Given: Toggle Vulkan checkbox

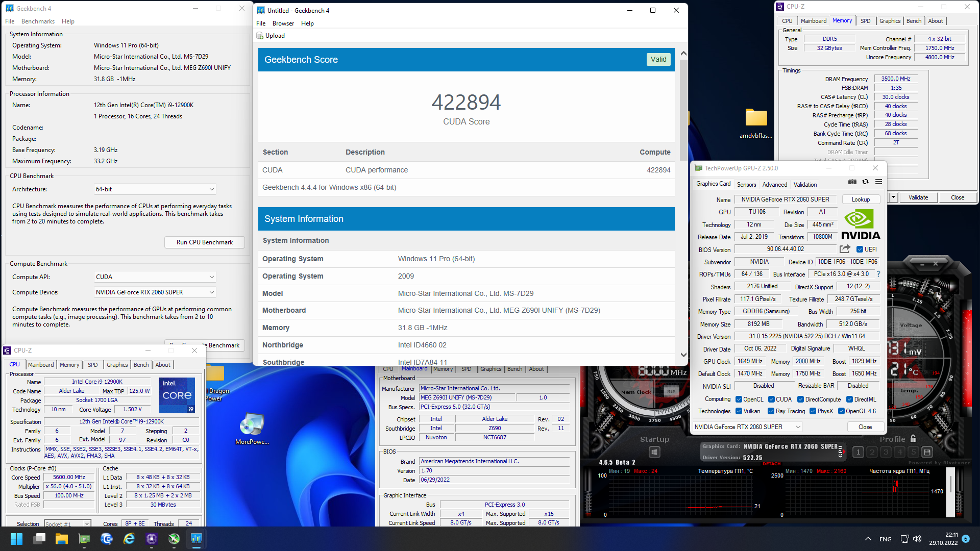Looking at the screenshot, I should (x=739, y=411).
